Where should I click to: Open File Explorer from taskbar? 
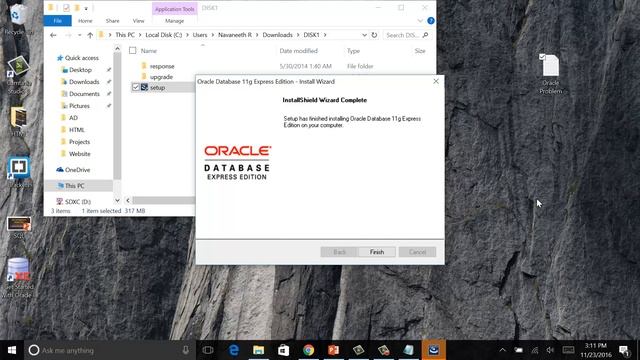coord(258,350)
